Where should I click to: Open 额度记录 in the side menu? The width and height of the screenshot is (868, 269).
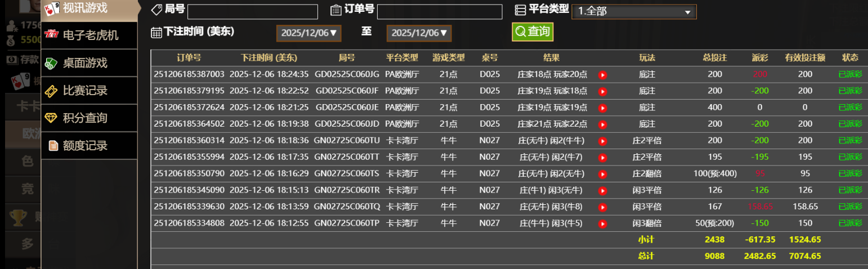[x=84, y=146]
